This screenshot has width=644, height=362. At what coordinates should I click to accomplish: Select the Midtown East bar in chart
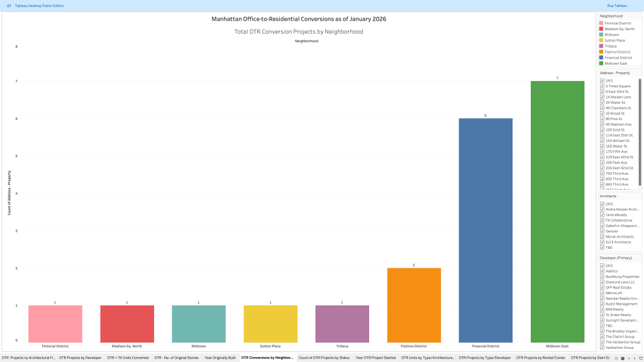[557, 211]
